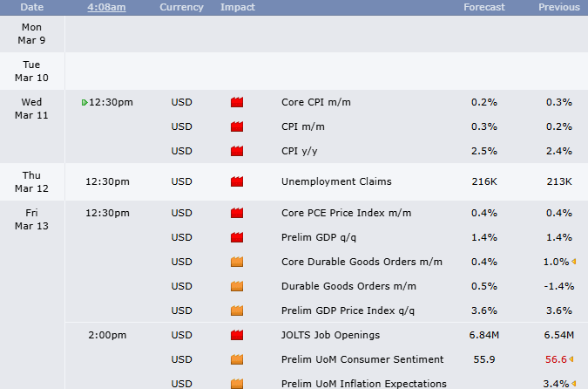Click the USD currency for Unemployment Claims
588x389 pixels.
pos(181,181)
